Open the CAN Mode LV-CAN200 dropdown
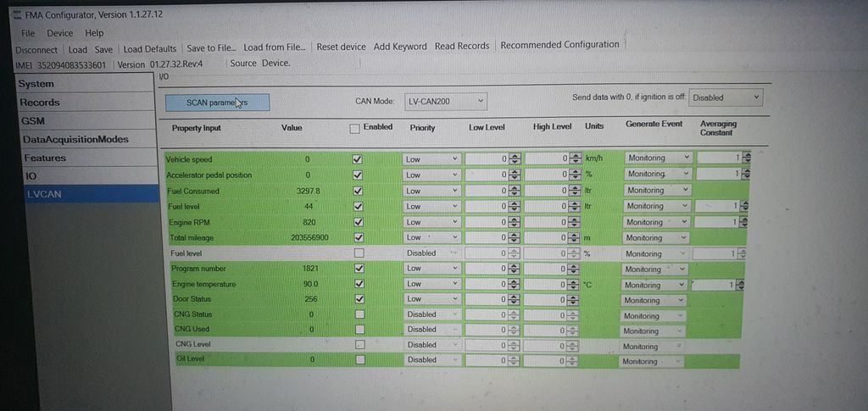This screenshot has width=868, height=411. (446, 101)
